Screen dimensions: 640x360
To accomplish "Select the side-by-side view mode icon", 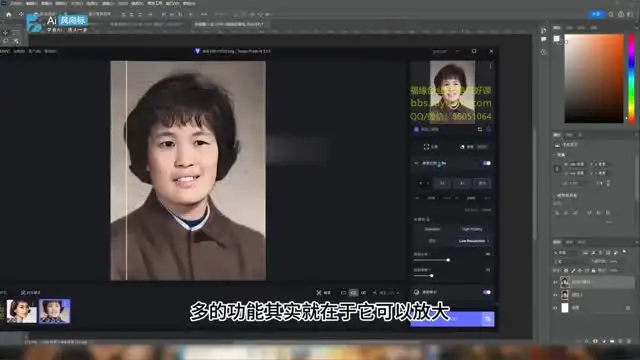I will click(363, 293).
